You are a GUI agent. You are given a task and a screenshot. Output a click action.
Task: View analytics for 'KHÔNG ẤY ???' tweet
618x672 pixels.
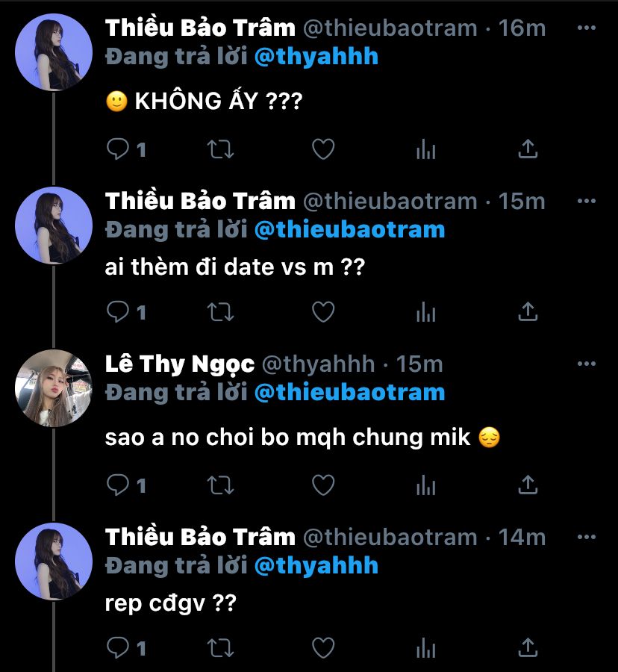425,149
